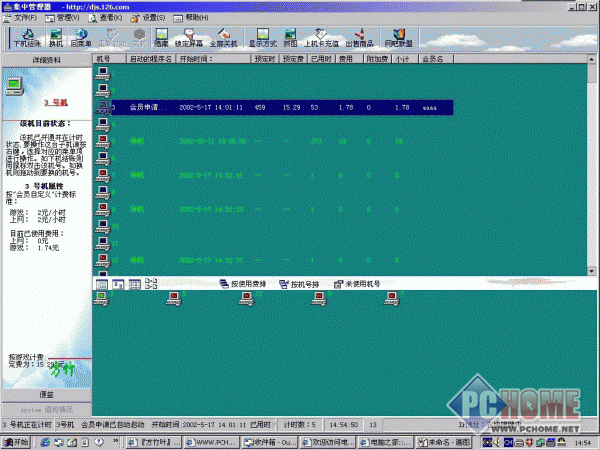This screenshot has width=600, height=450.
Task: Select red machine 12 icon in the list
Action: pos(103,260)
